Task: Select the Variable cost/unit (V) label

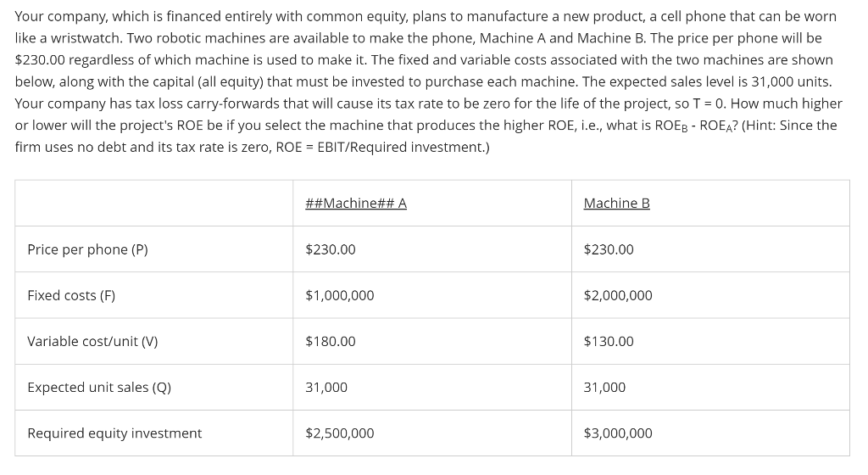Action: point(92,342)
